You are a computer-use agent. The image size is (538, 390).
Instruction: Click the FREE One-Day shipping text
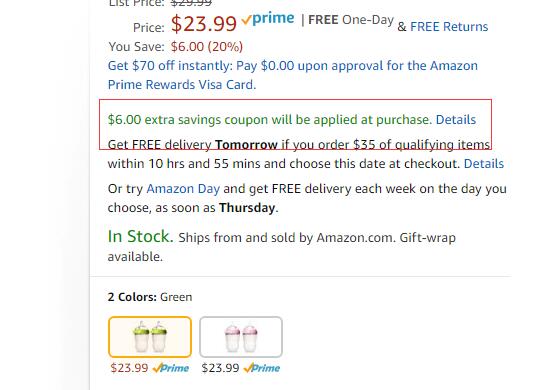pyautogui.click(x=351, y=20)
